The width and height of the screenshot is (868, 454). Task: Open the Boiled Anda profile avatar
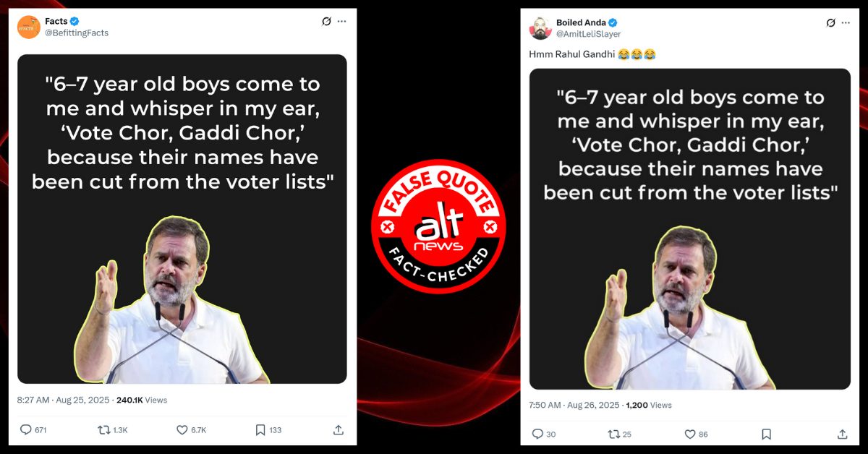[541, 28]
